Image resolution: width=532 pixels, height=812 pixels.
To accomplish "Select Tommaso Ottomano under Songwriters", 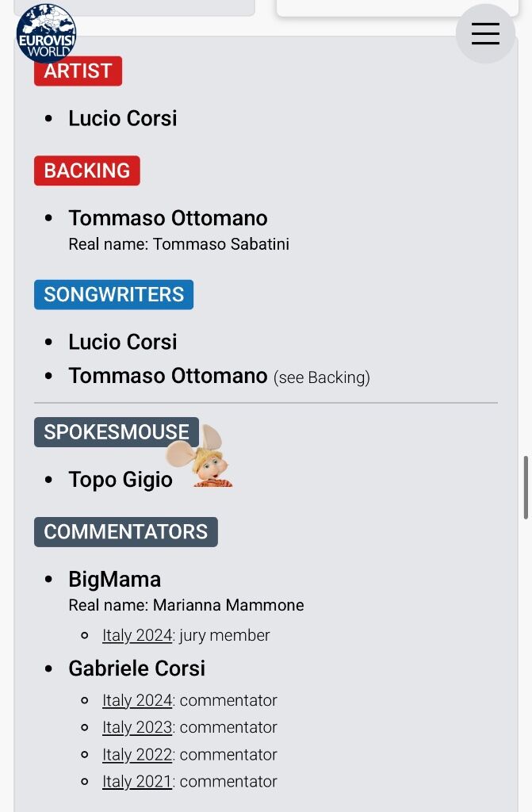I will pos(168,376).
